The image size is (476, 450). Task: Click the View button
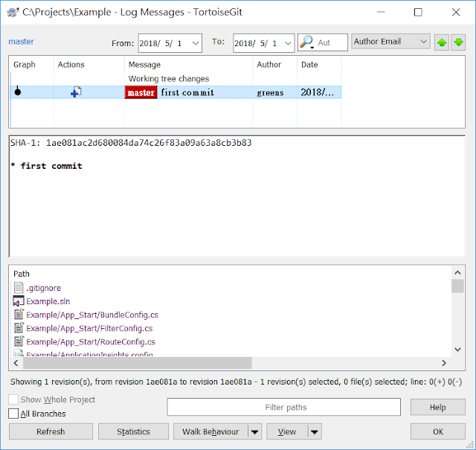[x=287, y=431]
